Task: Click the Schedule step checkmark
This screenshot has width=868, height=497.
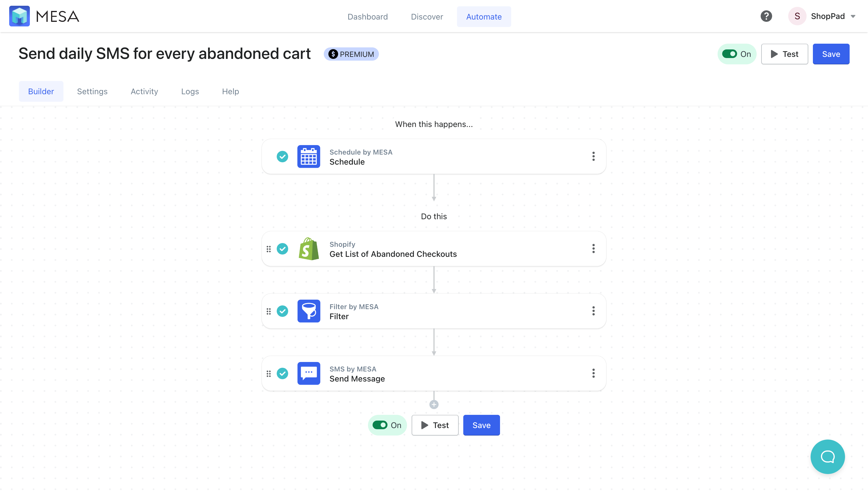Action: pyautogui.click(x=282, y=156)
